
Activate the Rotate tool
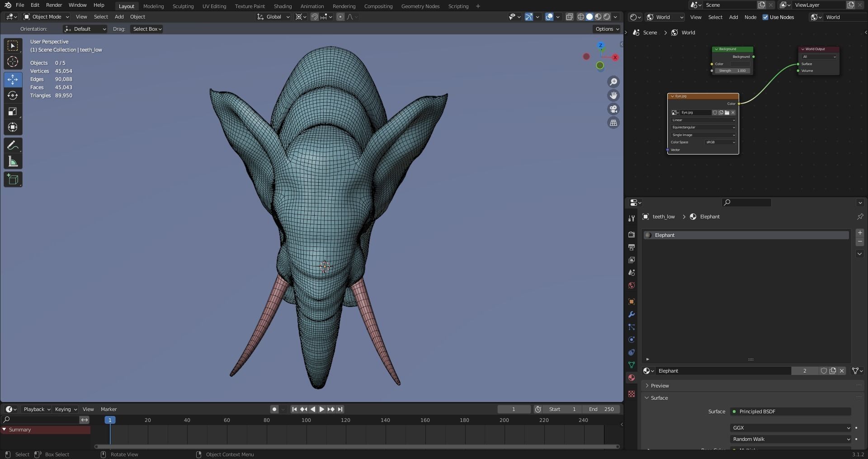[13, 95]
